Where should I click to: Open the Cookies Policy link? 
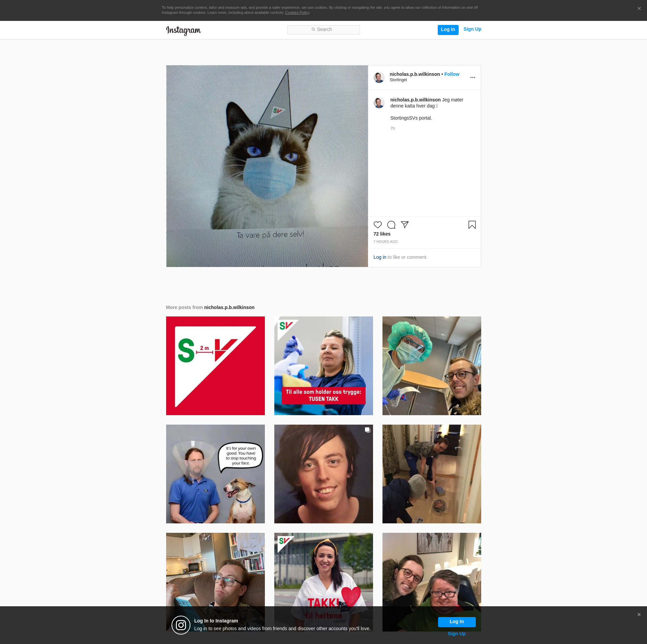[x=297, y=13]
